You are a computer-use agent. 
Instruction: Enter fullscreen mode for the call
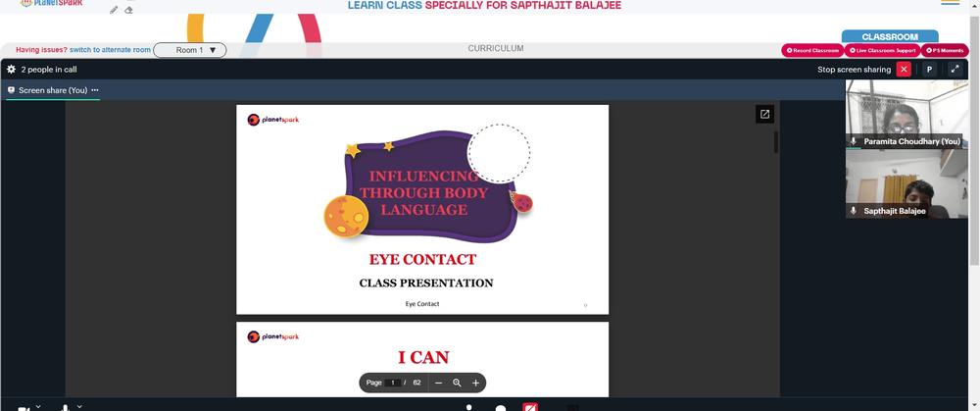point(955,70)
